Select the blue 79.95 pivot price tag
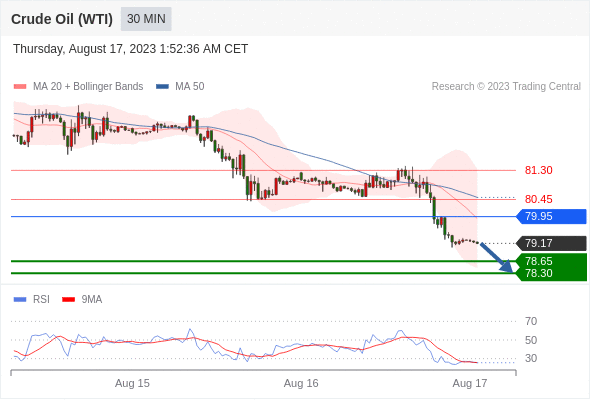This screenshot has height=400, width=590. pos(551,216)
